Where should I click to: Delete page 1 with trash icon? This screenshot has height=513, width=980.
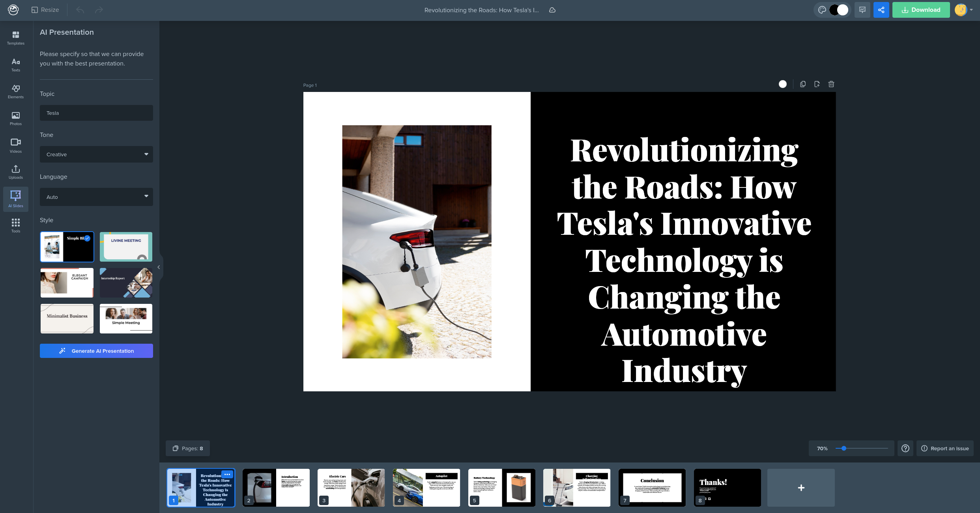click(831, 84)
